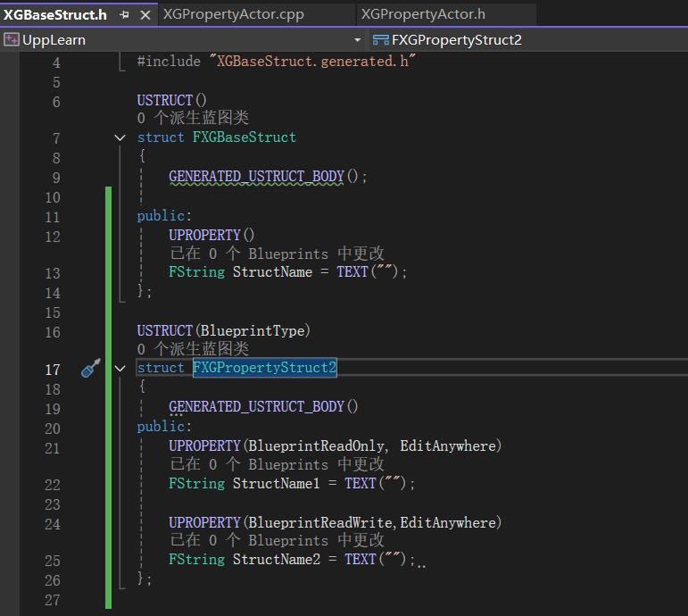688x616 pixels.
Task: Click the public keyword in FXGPropertyStruct2
Action: point(161,427)
